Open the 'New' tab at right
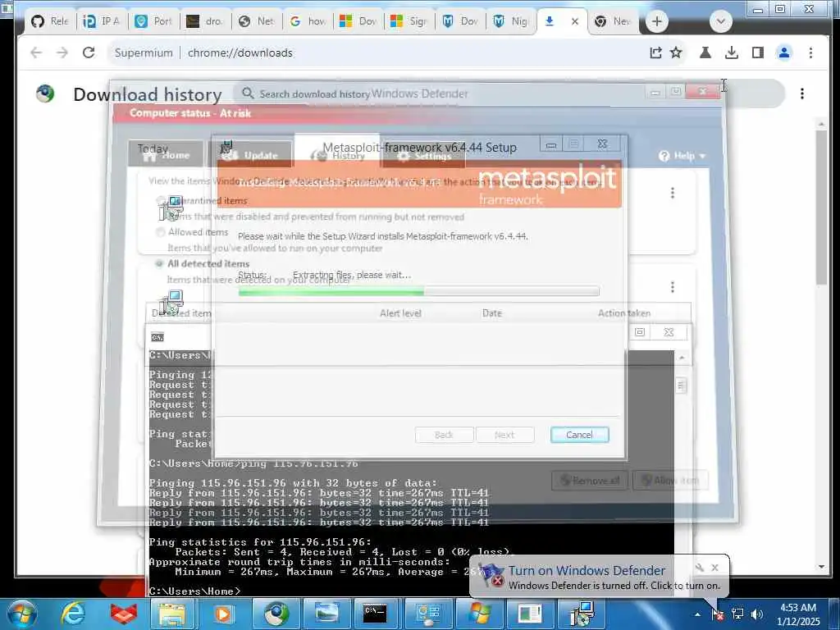The width and height of the screenshot is (840, 630). point(614,21)
